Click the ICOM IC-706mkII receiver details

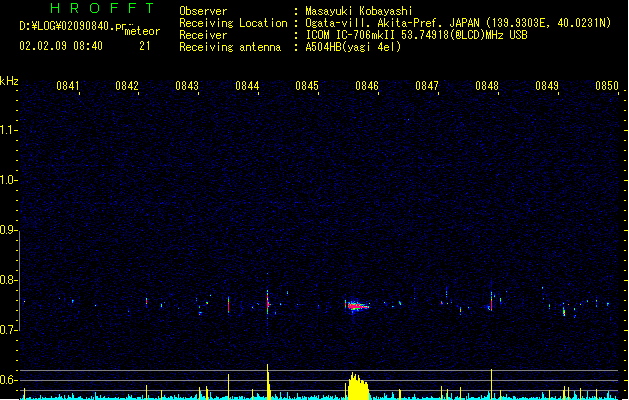point(416,35)
